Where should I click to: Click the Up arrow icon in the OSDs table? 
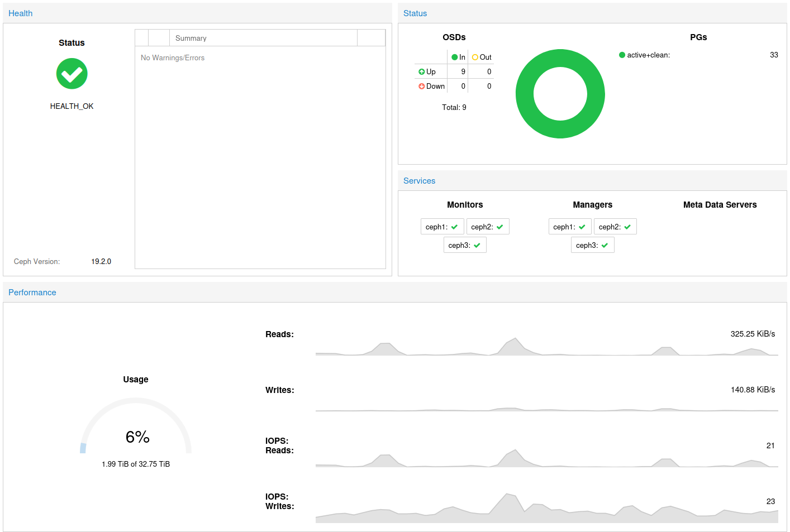tap(422, 71)
